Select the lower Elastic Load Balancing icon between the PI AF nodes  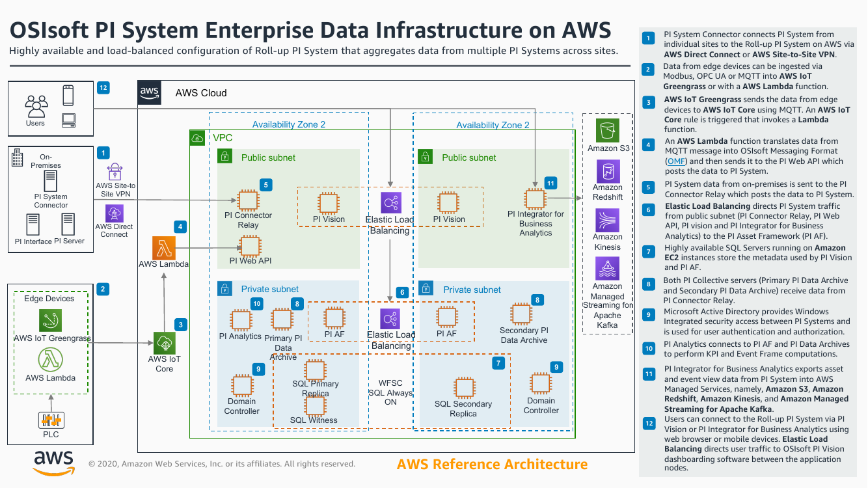[390, 319]
